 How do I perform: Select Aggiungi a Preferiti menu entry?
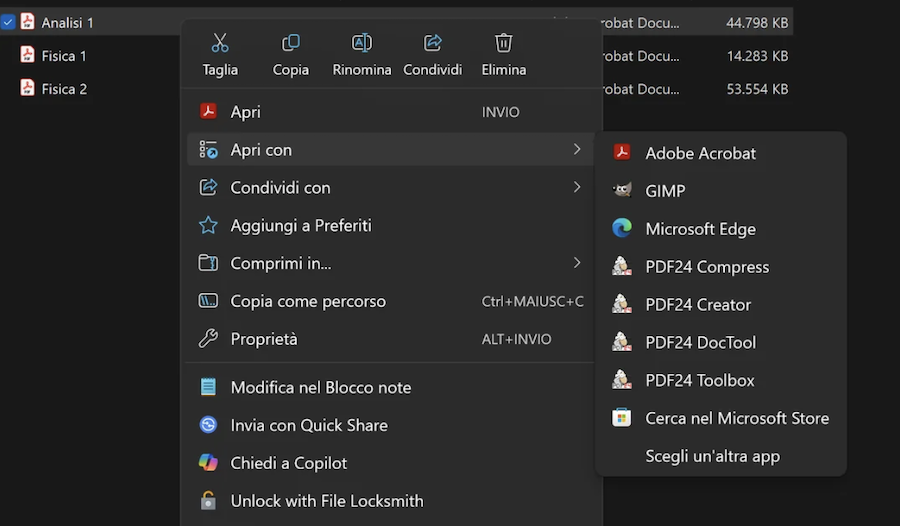pyautogui.click(x=300, y=226)
